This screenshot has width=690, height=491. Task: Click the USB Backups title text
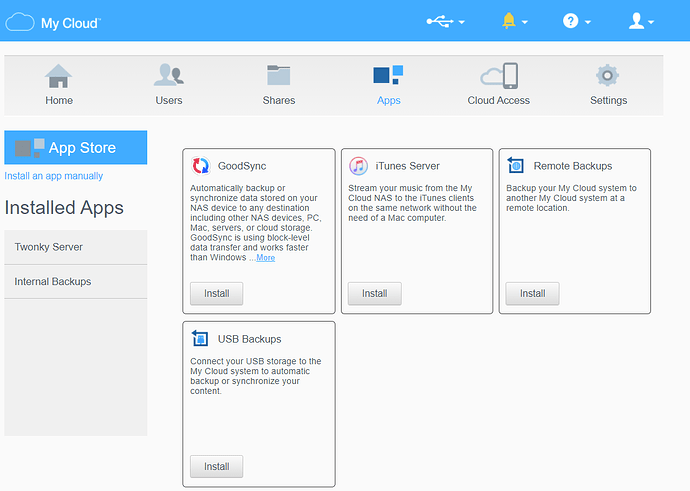coord(250,339)
